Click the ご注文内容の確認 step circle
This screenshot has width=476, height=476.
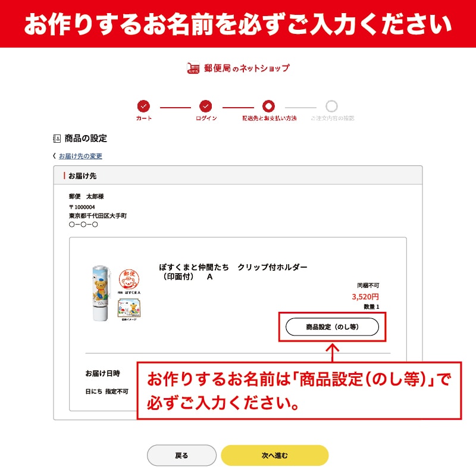331,107
